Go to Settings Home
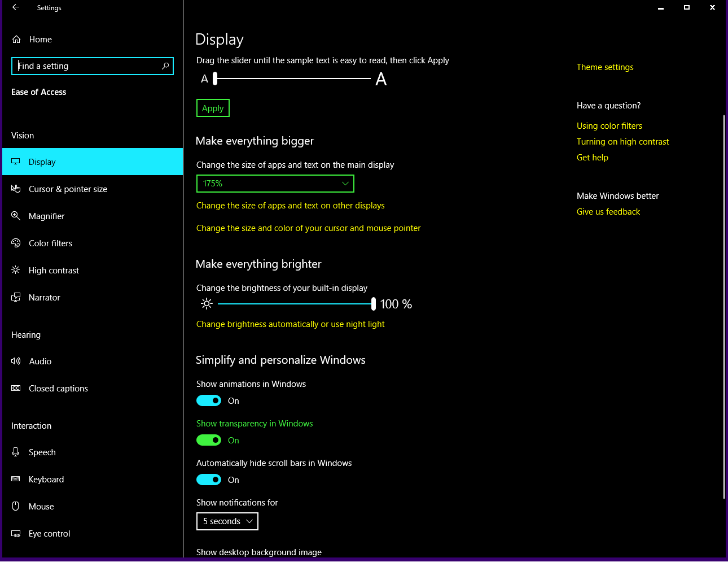The width and height of the screenshot is (728, 562). pyautogui.click(x=41, y=40)
